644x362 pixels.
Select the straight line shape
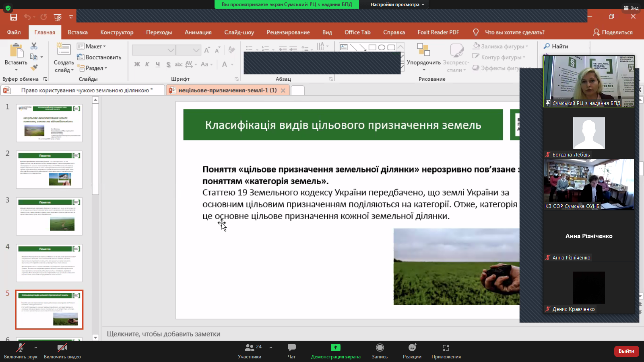353,47
